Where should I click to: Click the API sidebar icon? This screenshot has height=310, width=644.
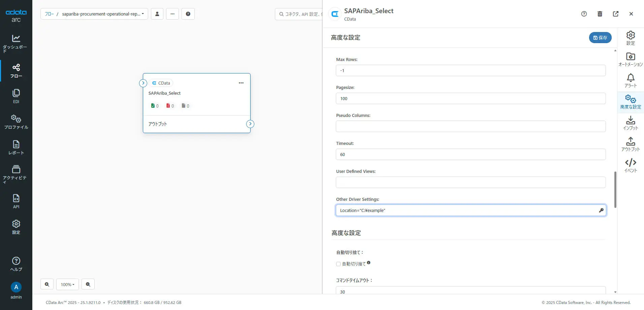tap(16, 201)
